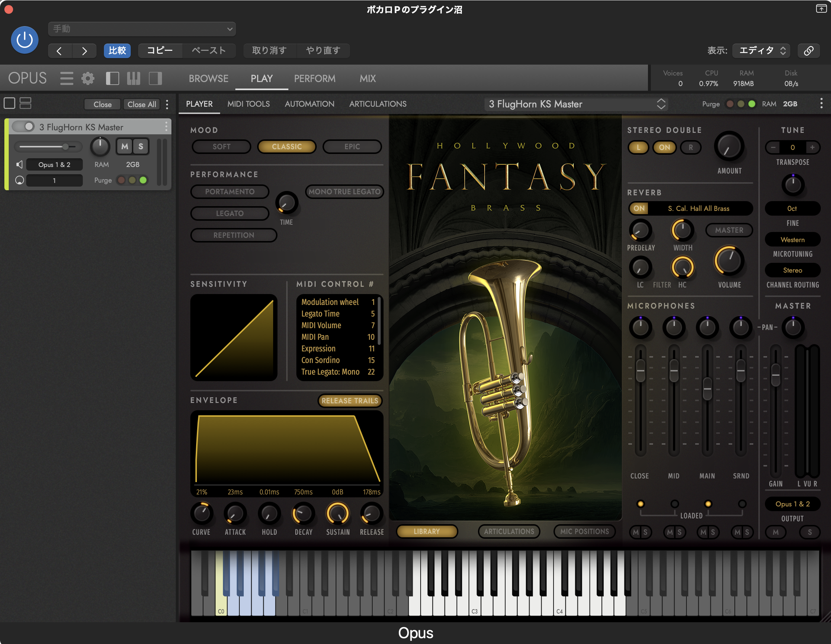Click the Close All button

coord(142,104)
